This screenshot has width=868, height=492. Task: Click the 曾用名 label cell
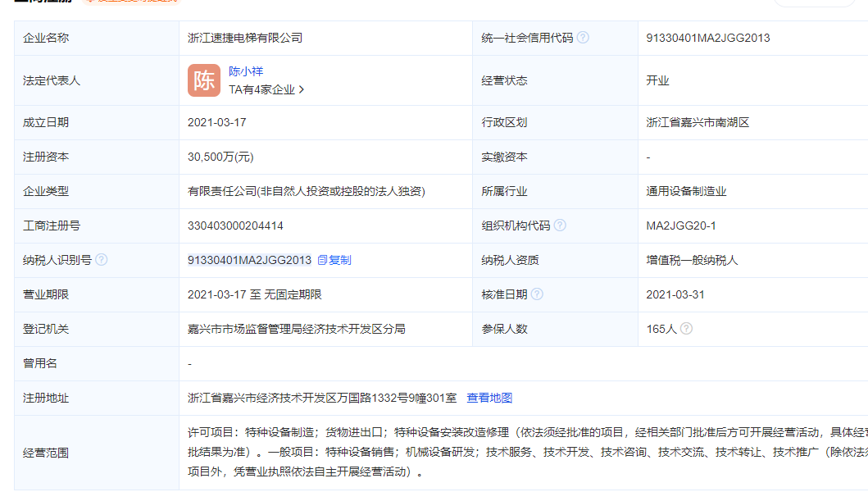click(97, 363)
